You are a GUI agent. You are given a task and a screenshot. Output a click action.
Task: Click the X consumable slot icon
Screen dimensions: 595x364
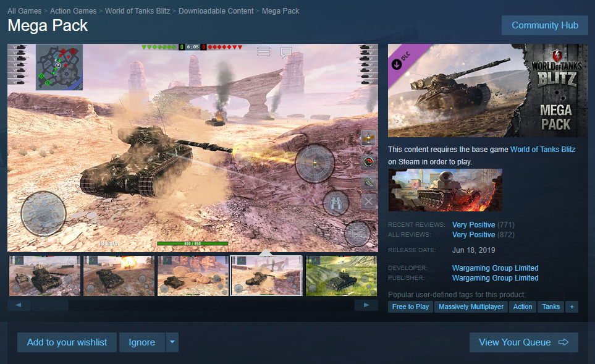coord(368,201)
